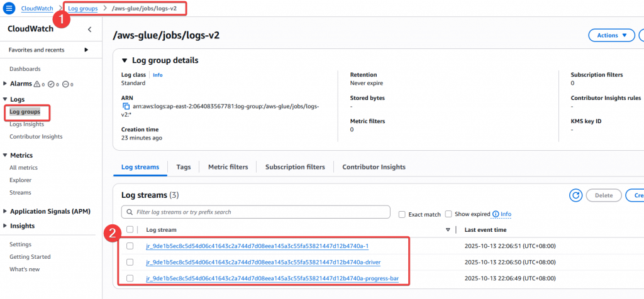The height and width of the screenshot is (299, 644).
Task: Open the hamburger navigation menu icon
Action: coord(9,8)
